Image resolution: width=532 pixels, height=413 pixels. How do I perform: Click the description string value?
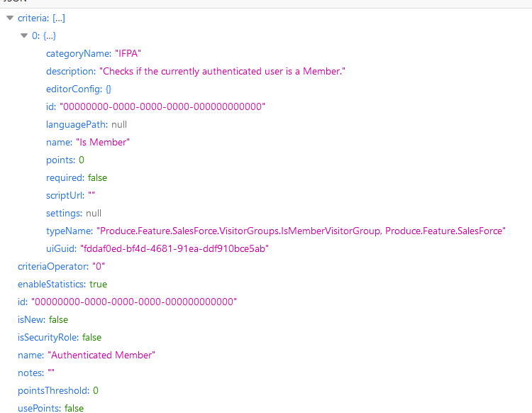pos(222,71)
